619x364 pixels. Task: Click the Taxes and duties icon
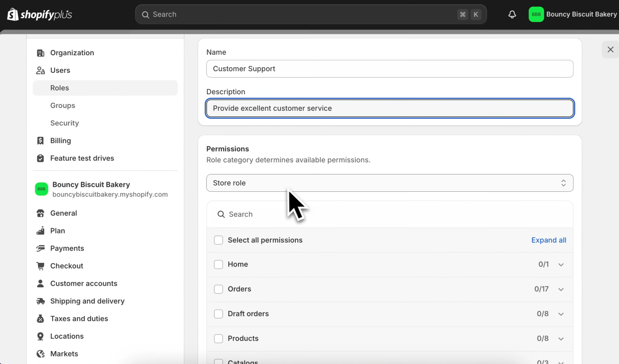pyautogui.click(x=40, y=318)
